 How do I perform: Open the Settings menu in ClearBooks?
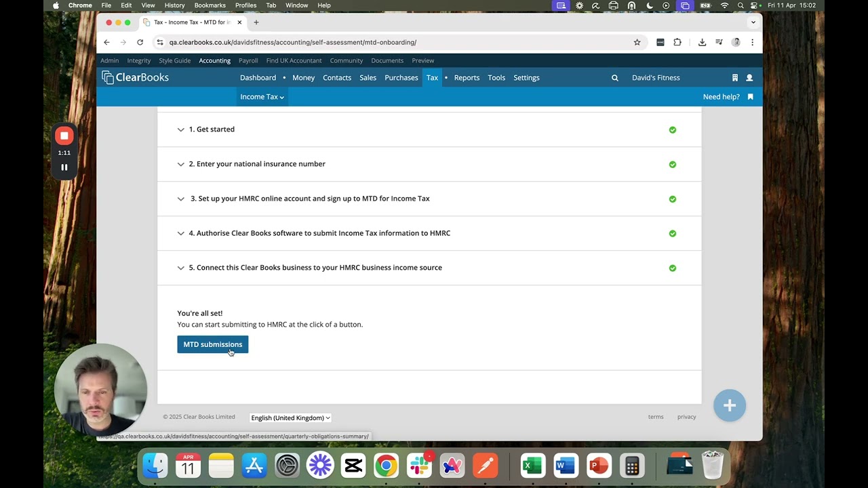526,78
